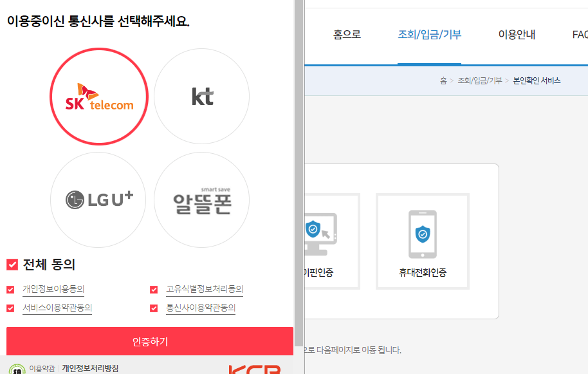The height and width of the screenshot is (374, 588).
Task: Uncheck the 서비스이용약관동의 checkbox
Action: click(x=10, y=308)
